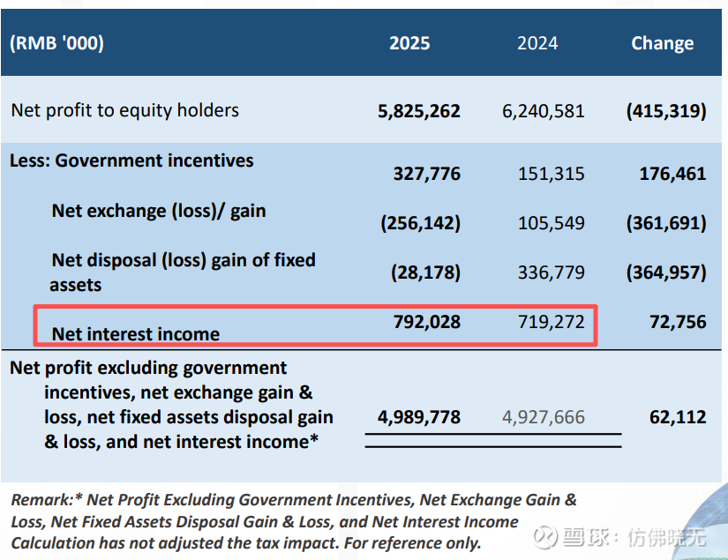
Task: Select the value 327,776
Action: tap(427, 174)
